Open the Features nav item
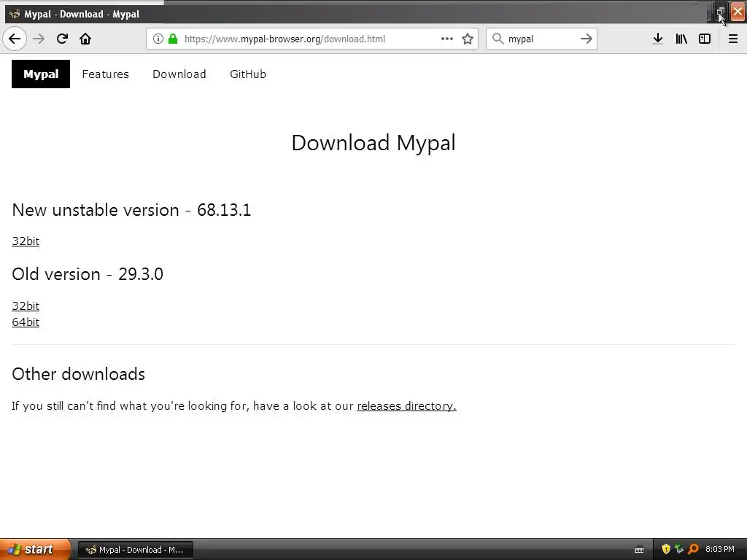This screenshot has height=560, width=747. (x=105, y=74)
